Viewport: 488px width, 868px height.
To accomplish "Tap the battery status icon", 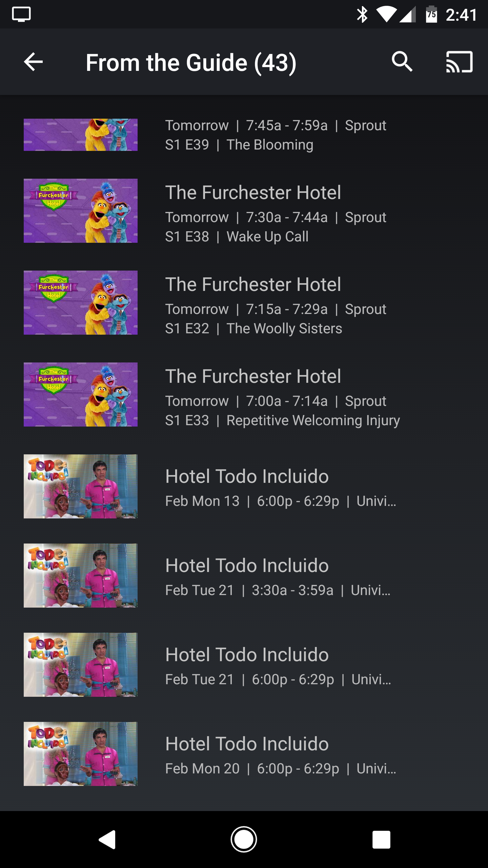I will tap(431, 15).
